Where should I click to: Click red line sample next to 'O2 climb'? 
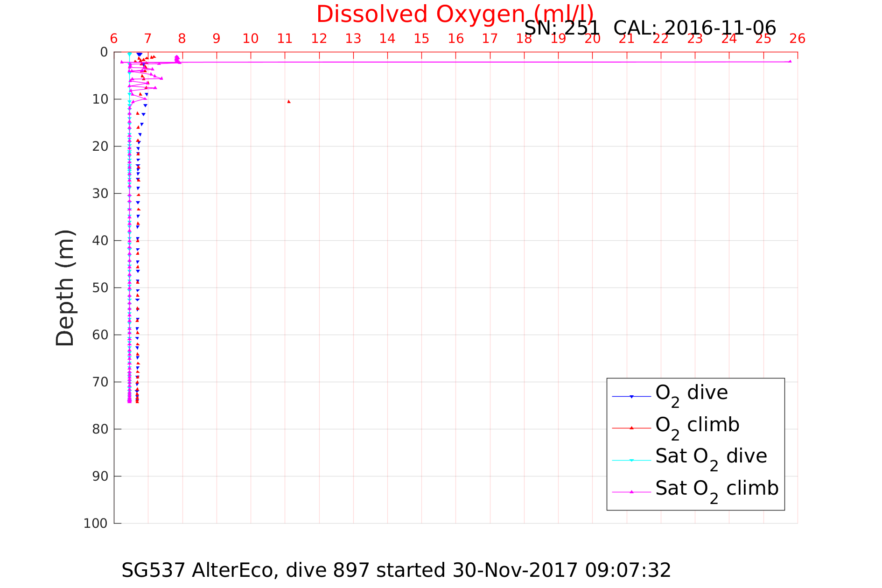[631, 428]
